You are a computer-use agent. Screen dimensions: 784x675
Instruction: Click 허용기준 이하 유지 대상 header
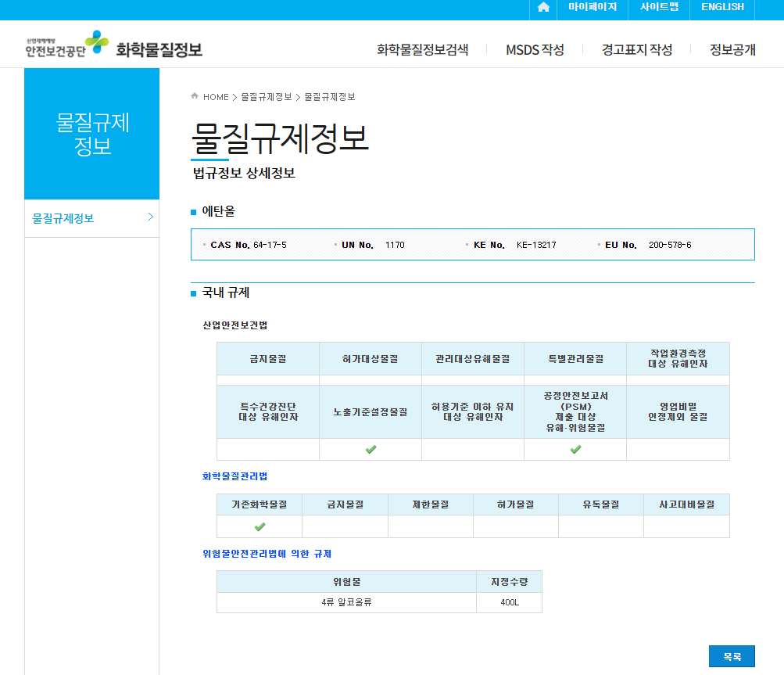(x=473, y=412)
